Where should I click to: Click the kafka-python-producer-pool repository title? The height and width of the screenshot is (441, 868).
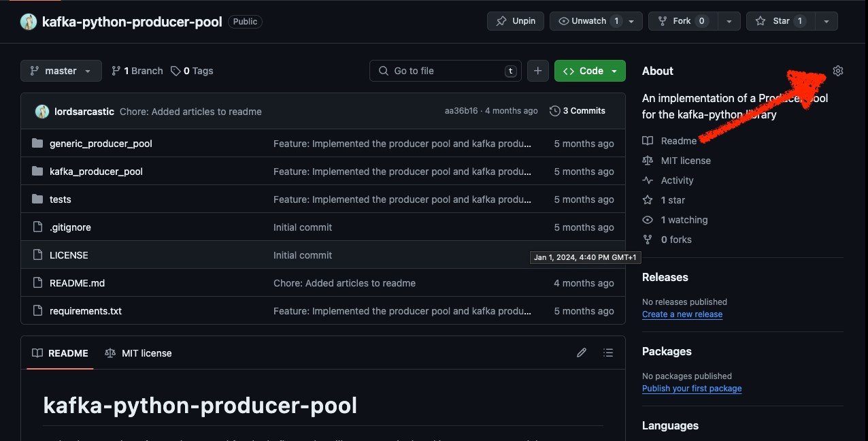click(x=132, y=22)
